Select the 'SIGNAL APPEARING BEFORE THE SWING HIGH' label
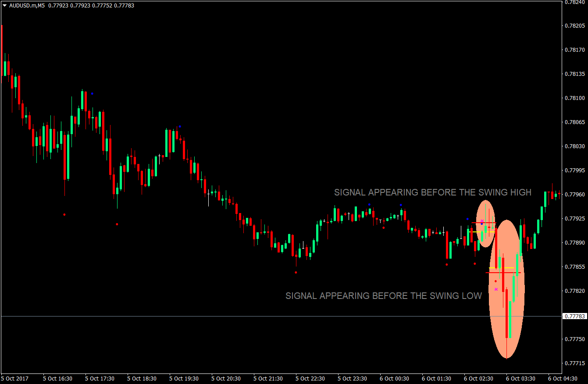 [x=432, y=192]
